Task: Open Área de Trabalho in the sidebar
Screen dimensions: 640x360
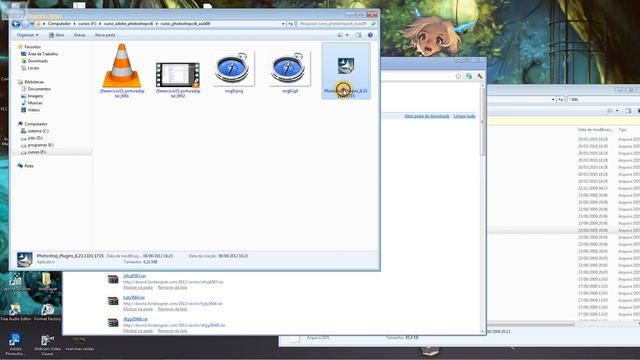Action: pyautogui.click(x=40, y=54)
